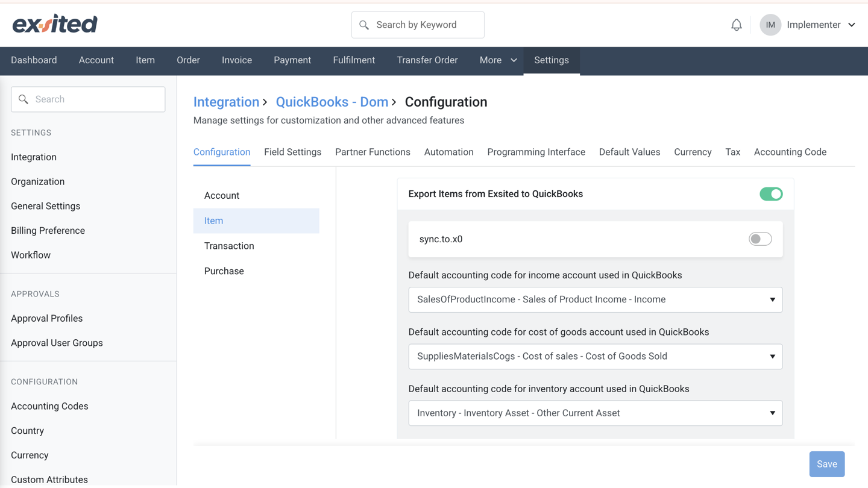Screen dimensions: 868x488
Task: Expand the More menu in navigation
Action: pos(498,60)
